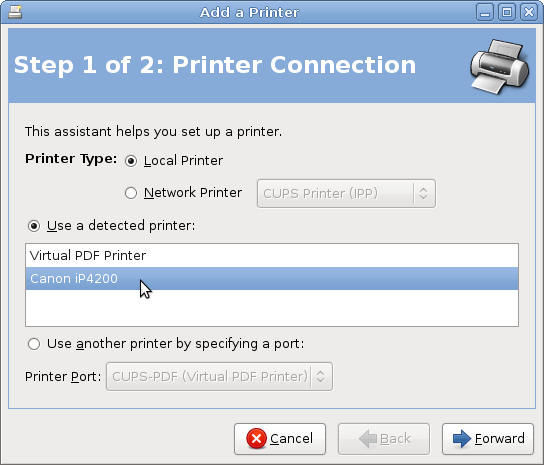Minimize the Add a Printer window
This screenshot has height=465, width=544.
(485, 12)
